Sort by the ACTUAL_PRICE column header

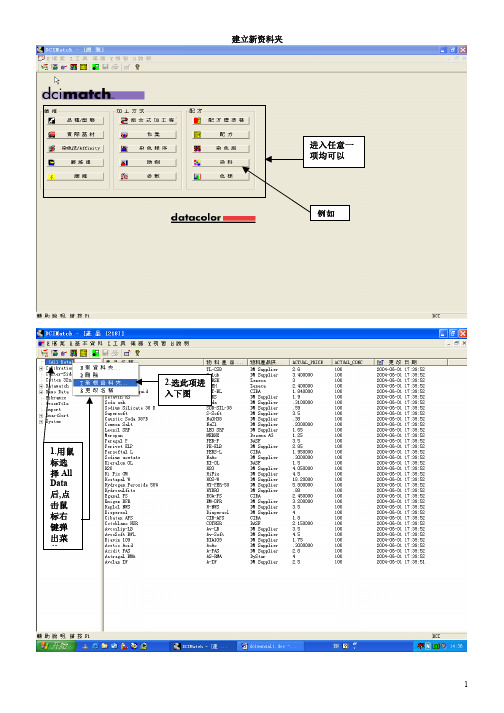click(310, 362)
